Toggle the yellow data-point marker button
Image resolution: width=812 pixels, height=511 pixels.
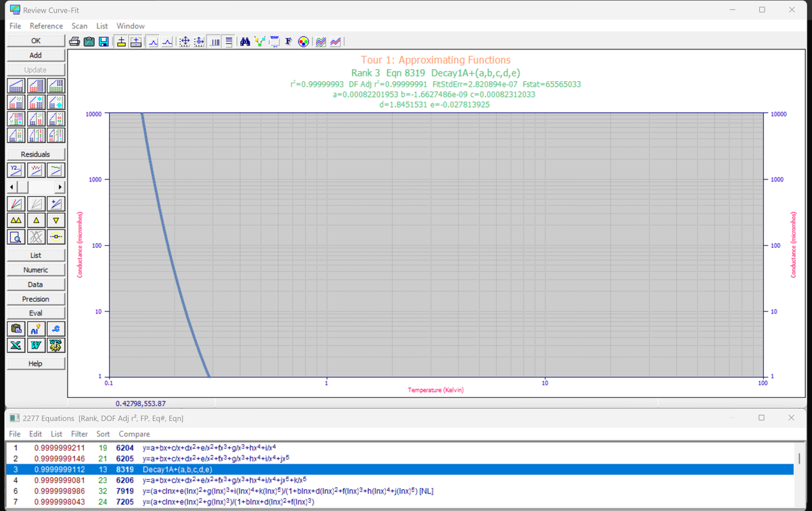pyautogui.click(x=121, y=42)
